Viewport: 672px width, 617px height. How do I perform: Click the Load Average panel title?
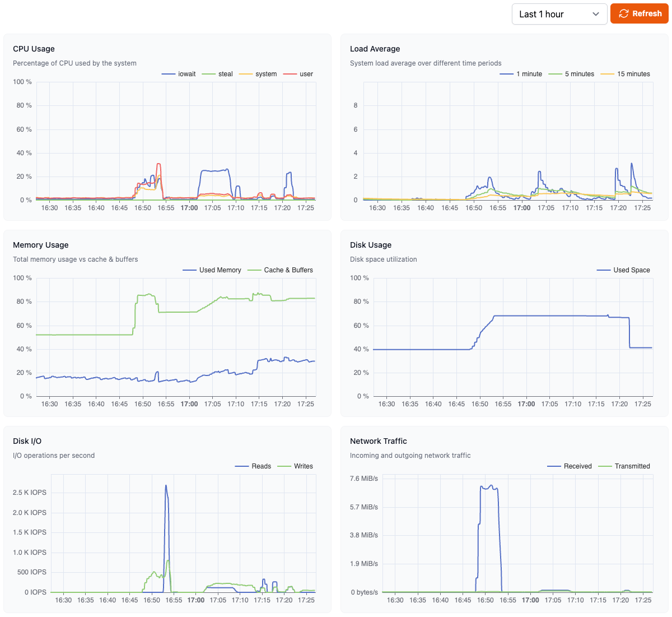[375, 49]
